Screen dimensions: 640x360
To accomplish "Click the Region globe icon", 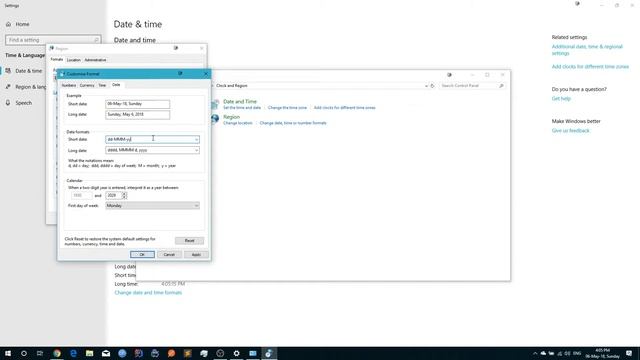I will coord(215,119).
